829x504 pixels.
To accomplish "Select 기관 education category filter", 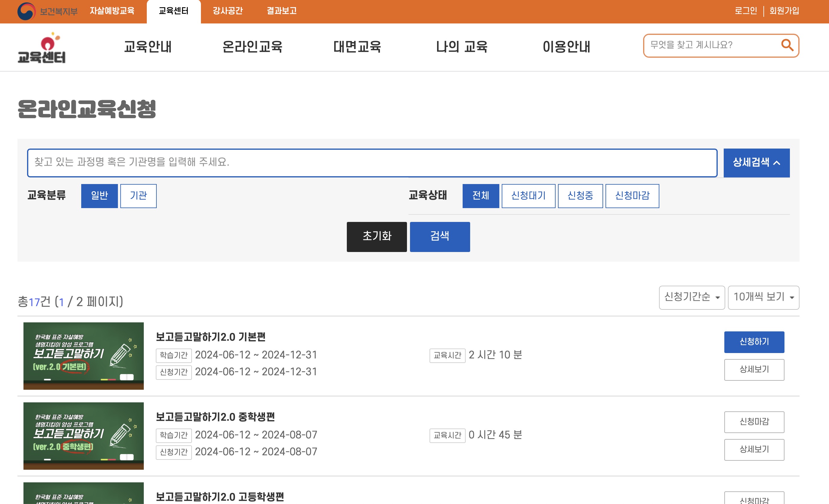I will (138, 196).
